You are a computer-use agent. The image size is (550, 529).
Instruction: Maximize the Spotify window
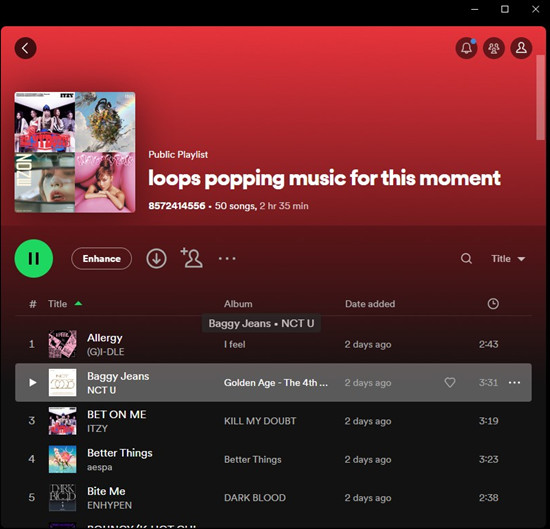click(505, 9)
